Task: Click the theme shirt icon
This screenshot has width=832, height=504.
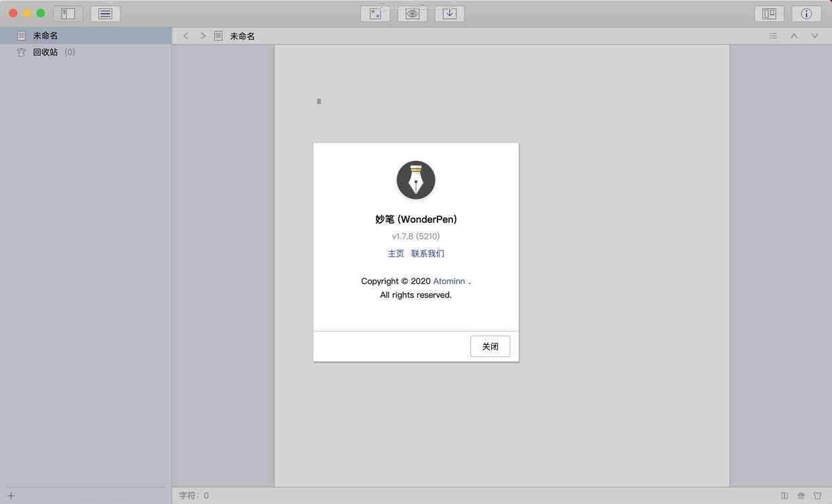Action: 817,496
